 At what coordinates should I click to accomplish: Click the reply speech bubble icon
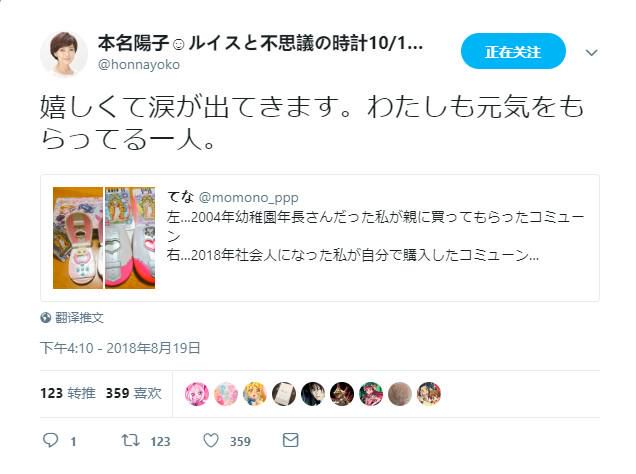point(51,440)
